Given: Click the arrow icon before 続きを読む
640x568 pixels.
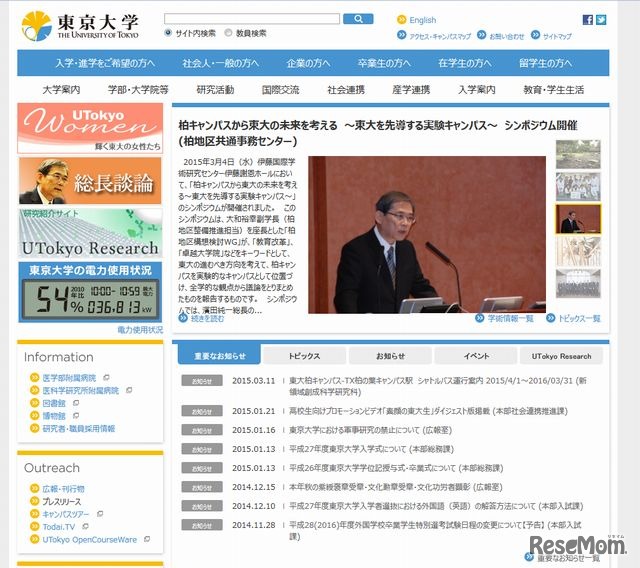Looking at the screenshot, I should [x=183, y=317].
